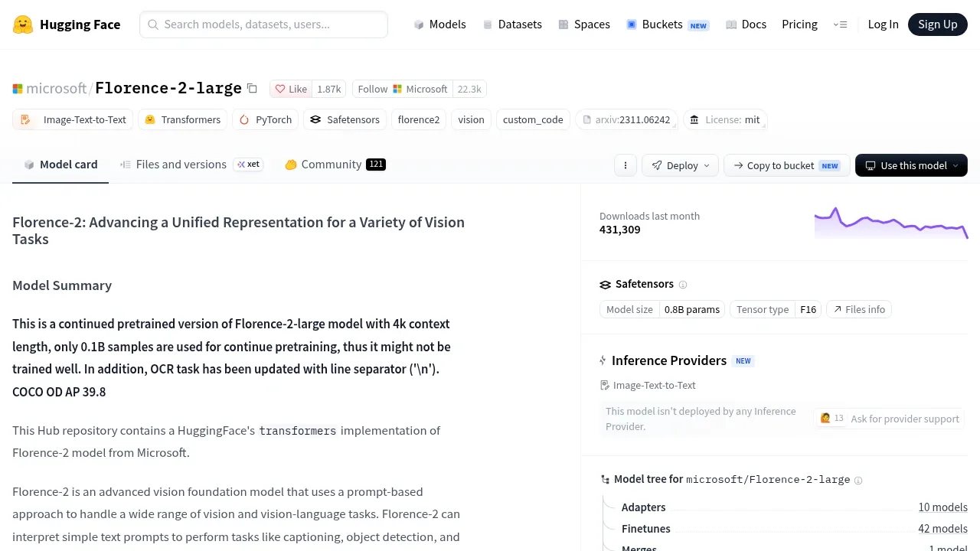Image resolution: width=980 pixels, height=551 pixels.
Task: Click the Model tree branch icon
Action: click(x=605, y=480)
